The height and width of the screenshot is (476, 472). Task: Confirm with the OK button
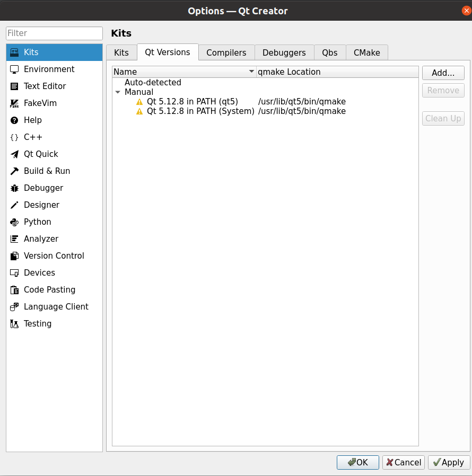(x=358, y=462)
